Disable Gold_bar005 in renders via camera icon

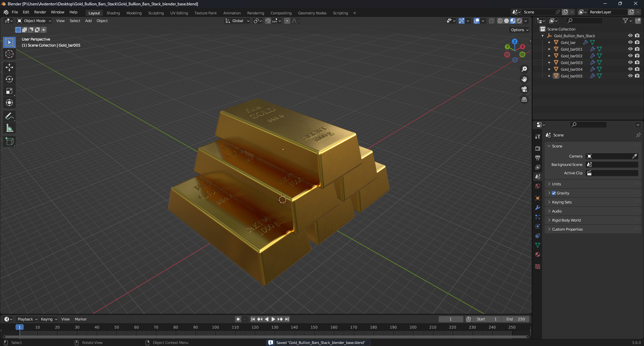point(637,76)
